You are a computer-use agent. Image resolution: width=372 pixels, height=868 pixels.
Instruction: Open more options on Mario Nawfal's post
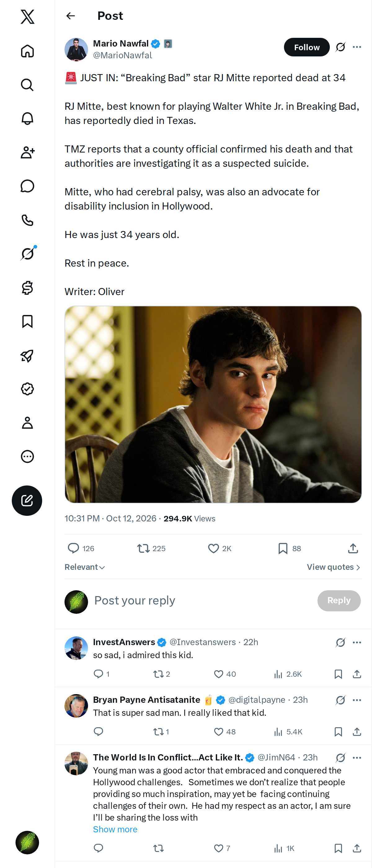tap(357, 47)
